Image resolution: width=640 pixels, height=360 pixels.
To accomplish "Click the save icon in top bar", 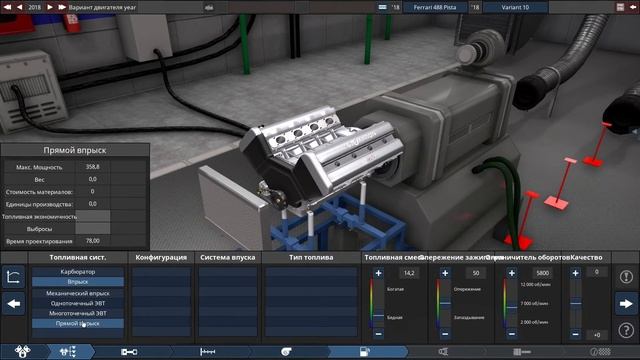I will click(x=620, y=7).
